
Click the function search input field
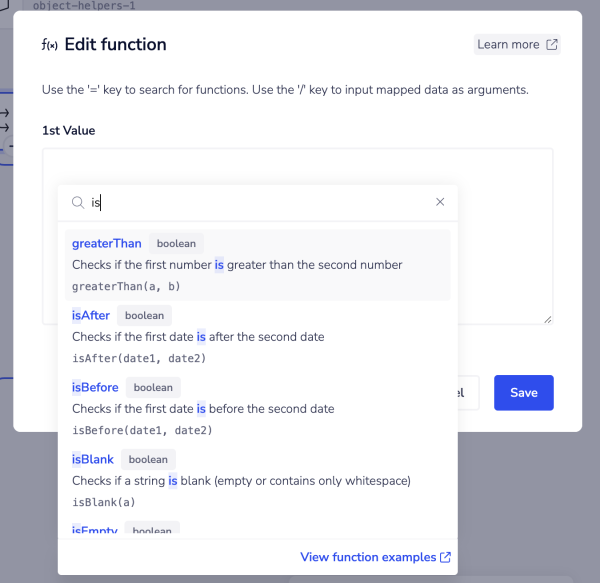(x=260, y=202)
